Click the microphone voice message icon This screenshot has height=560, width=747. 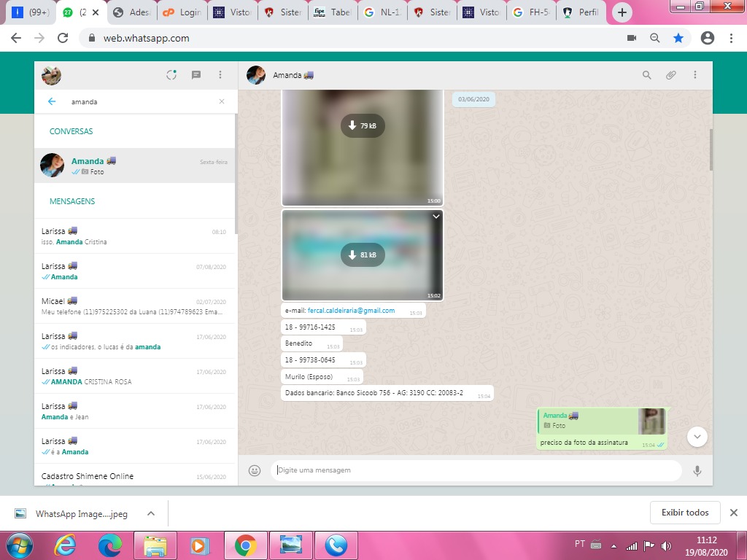click(x=697, y=471)
